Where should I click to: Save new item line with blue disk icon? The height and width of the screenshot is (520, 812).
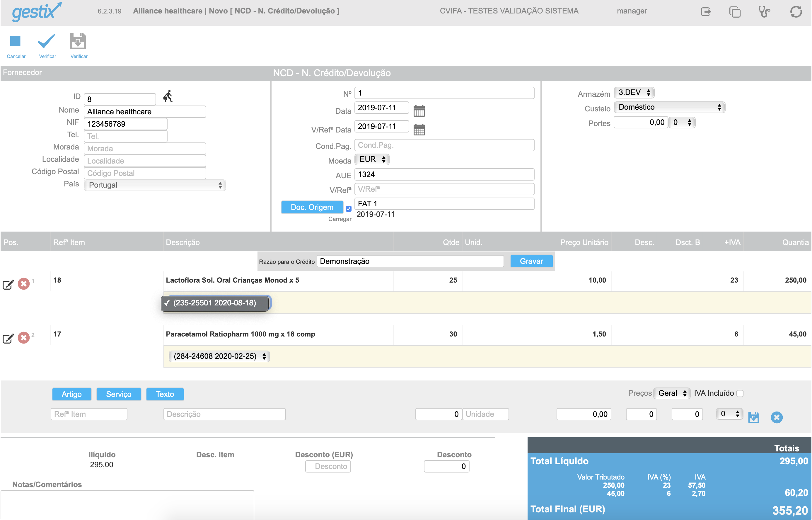[x=754, y=417]
